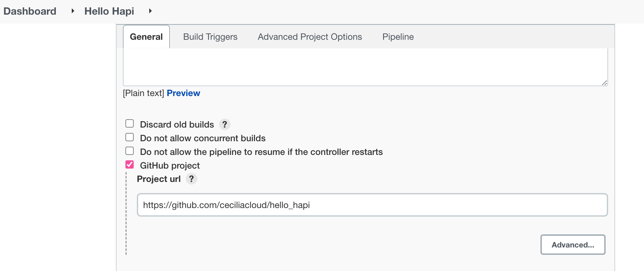
Task: Switch to the Build Triggers tab
Action: click(210, 37)
